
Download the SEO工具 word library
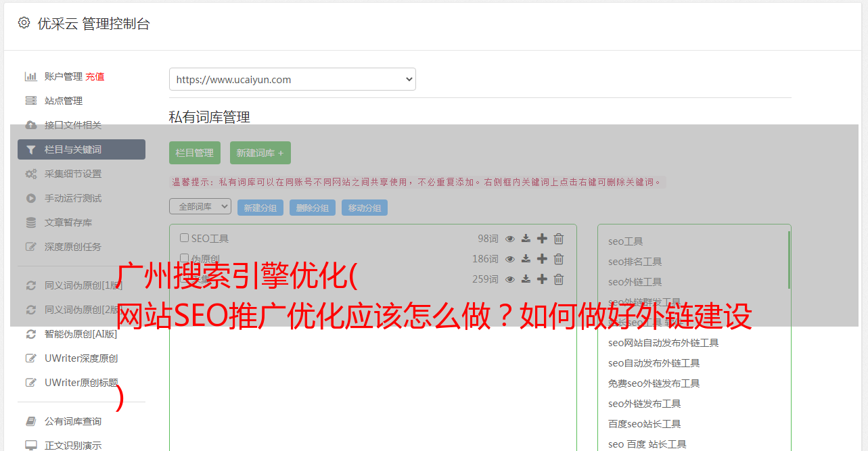526,239
